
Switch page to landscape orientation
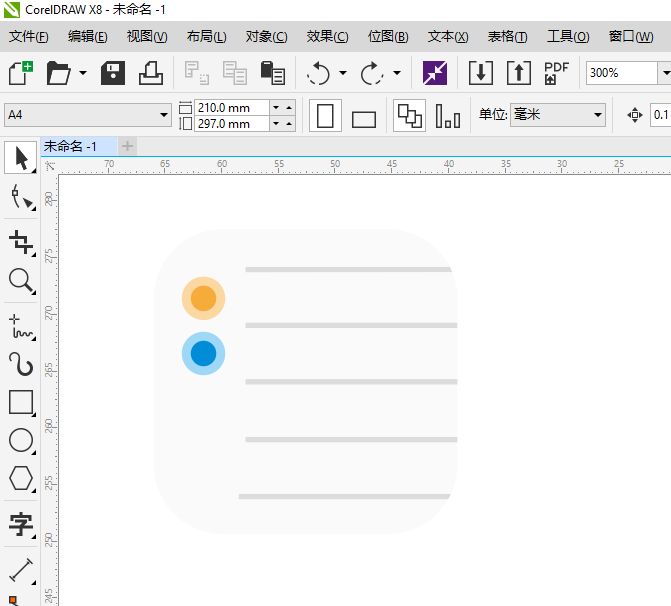coord(364,118)
